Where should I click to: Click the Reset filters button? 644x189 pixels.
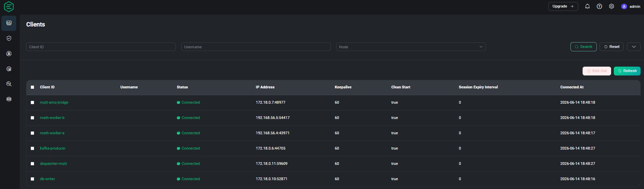tap(611, 47)
